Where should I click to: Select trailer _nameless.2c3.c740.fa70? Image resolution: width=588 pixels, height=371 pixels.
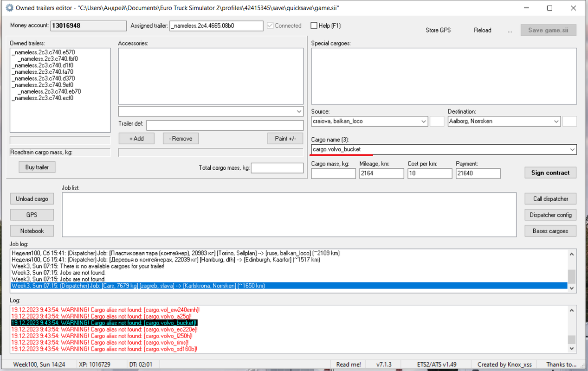[43, 72]
